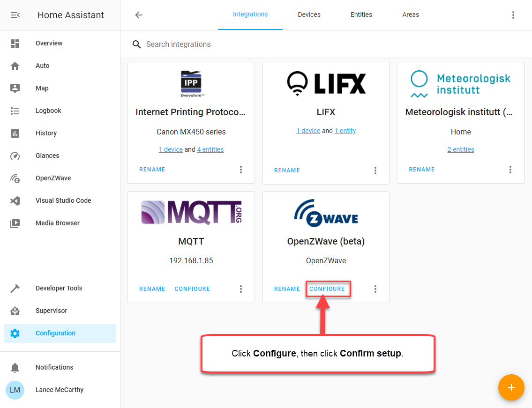Open the Overview dashboard icon
The width and height of the screenshot is (532, 408).
tap(15, 44)
